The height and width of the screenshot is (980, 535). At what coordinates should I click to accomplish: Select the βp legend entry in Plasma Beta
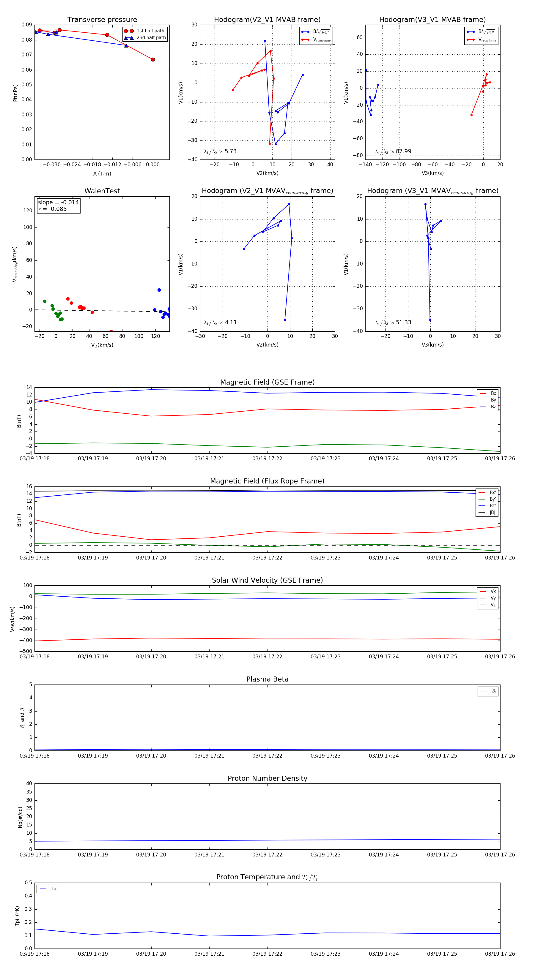[x=489, y=691]
